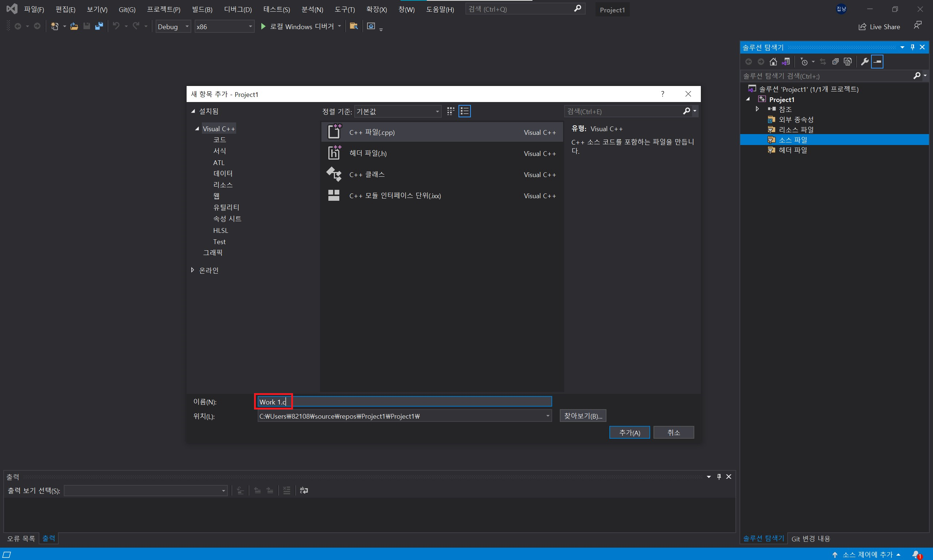Click Collapse All in Solution Explorer

[x=835, y=62]
